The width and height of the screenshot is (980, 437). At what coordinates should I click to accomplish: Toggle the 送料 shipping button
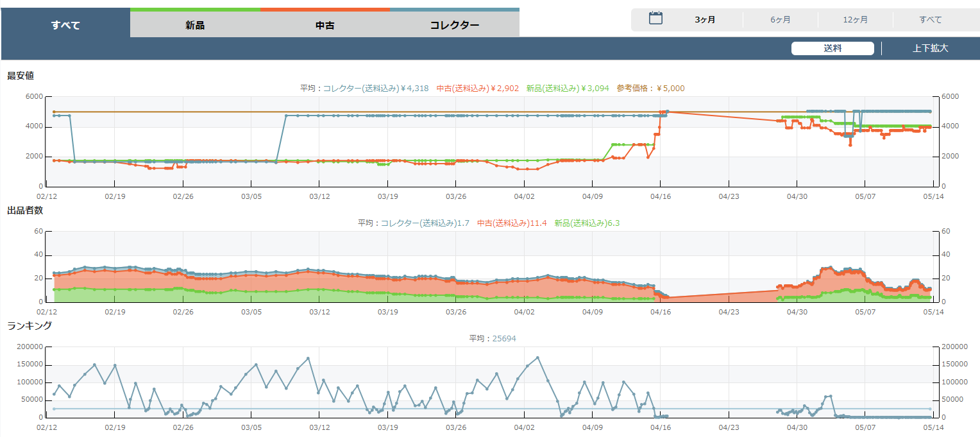[x=832, y=48]
